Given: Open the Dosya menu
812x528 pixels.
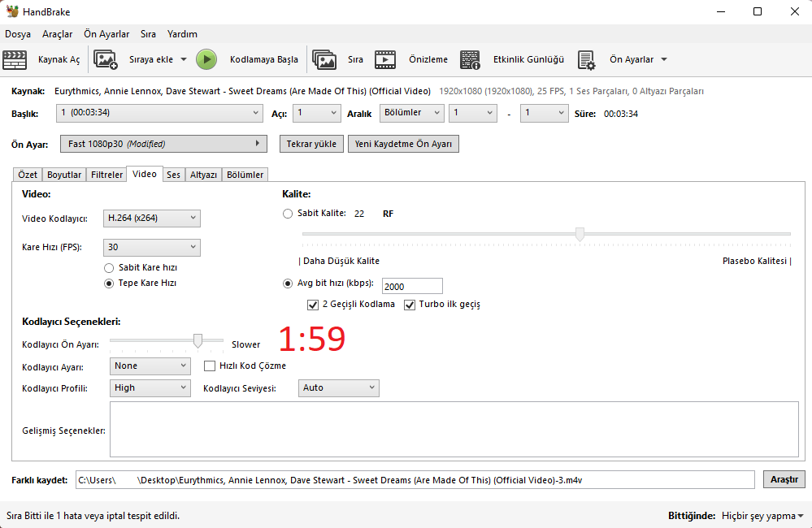Looking at the screenshot, I should tap(18, 34).
